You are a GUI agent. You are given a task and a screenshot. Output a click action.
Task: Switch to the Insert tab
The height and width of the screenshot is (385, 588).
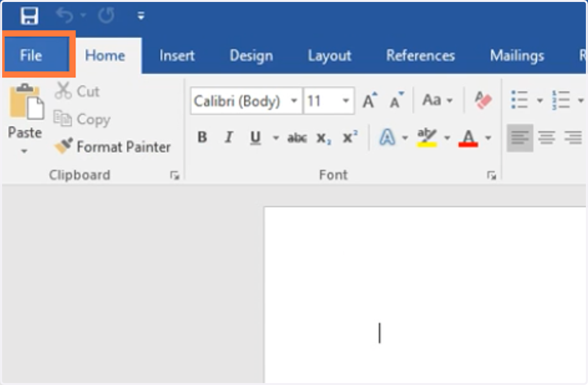pyautogui.click(x=177, y=56)
